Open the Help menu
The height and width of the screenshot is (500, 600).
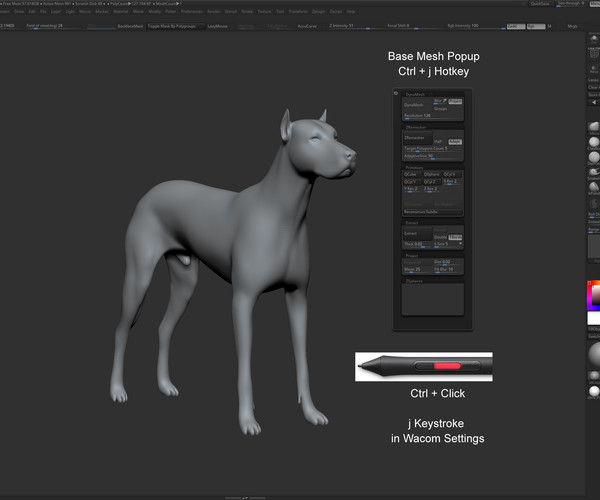pos(351,11)
